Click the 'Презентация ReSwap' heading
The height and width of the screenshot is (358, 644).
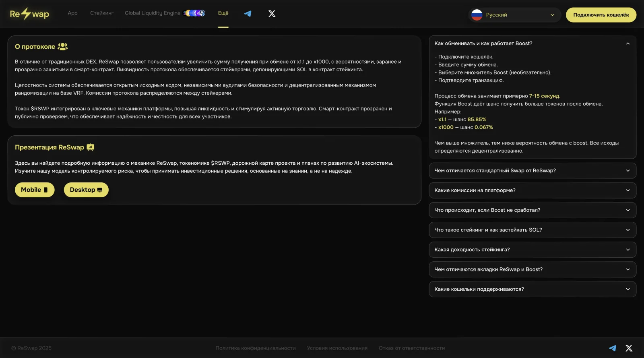[50, 147]
